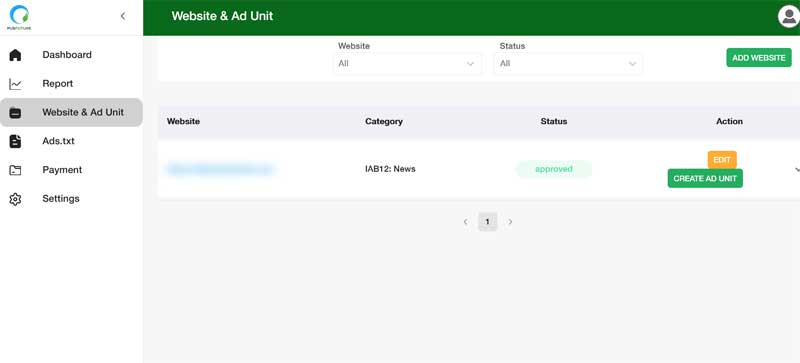Open the blurred website URL link
800x363 pixels.
[220, 169]
